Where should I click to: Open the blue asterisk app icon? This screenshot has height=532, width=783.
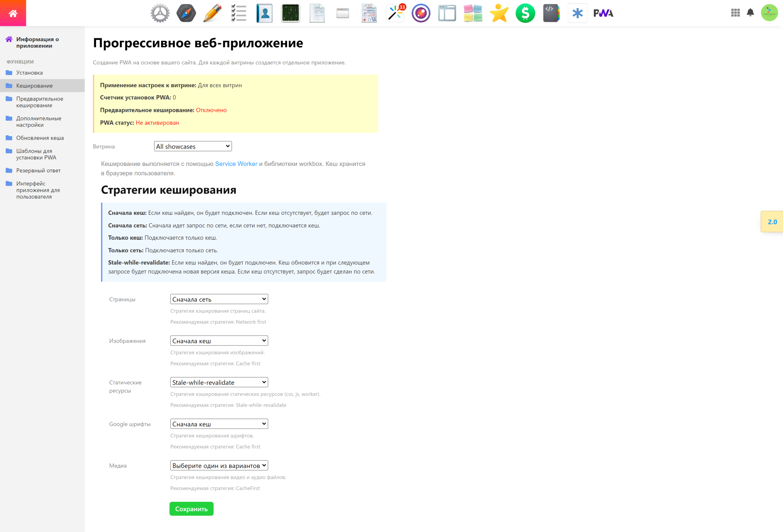click(578, 13)
